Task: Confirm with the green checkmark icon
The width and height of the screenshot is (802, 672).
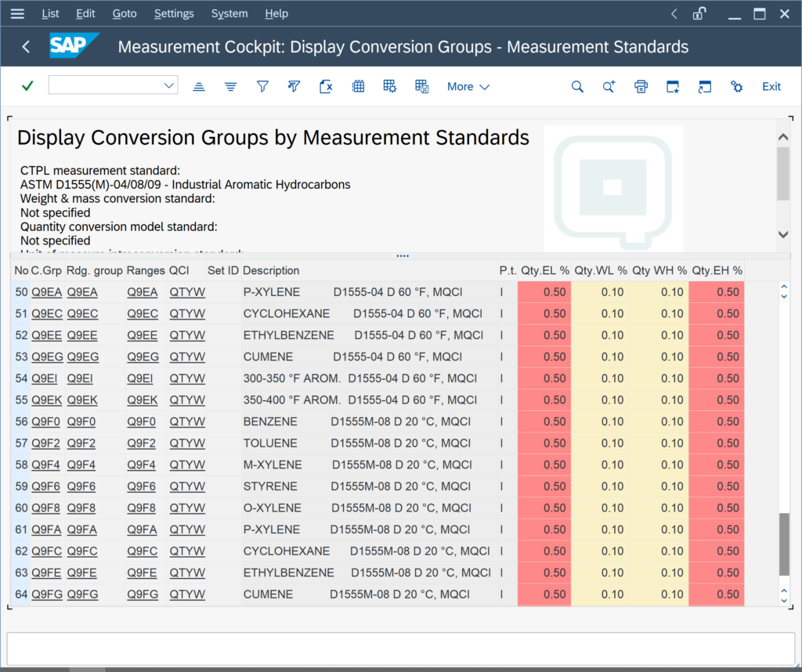Action: (x=27, y=86)
